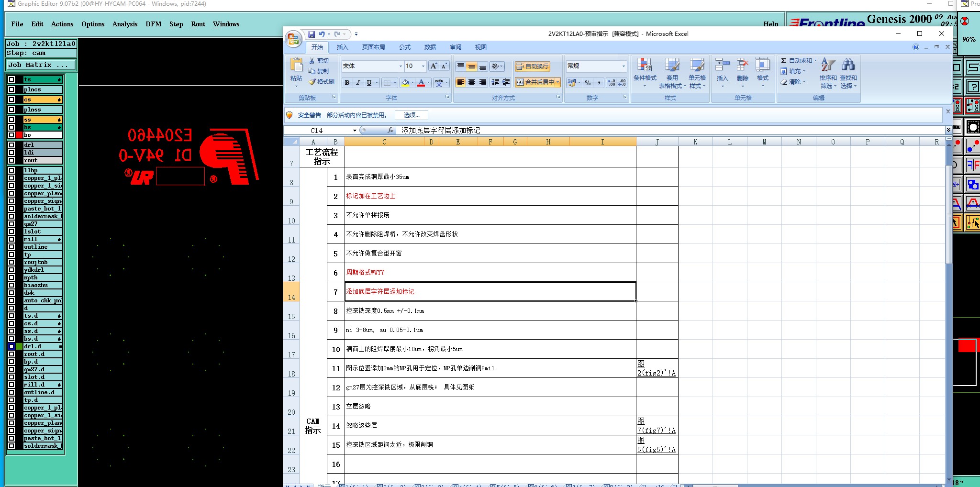Open Conditional Formatting (条件格式)
The image size is (980, 487).
(x=645, y=73)
